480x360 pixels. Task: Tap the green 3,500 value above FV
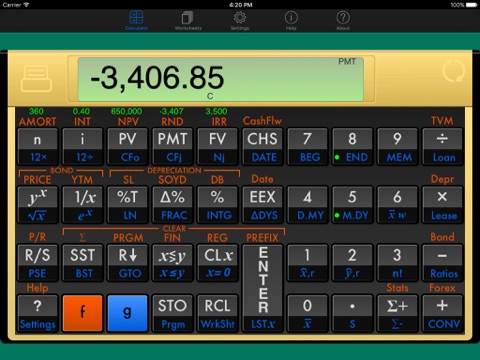216,111
